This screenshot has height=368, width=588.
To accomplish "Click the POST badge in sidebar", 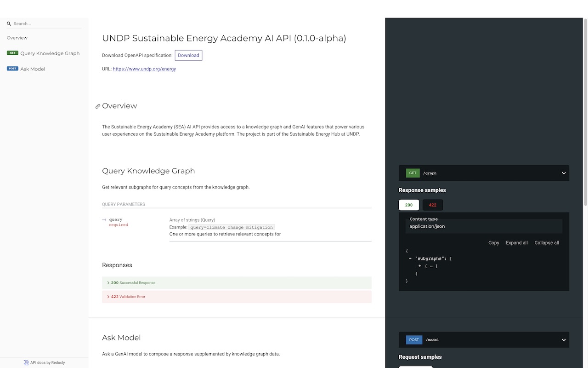I will pos(12,69).
